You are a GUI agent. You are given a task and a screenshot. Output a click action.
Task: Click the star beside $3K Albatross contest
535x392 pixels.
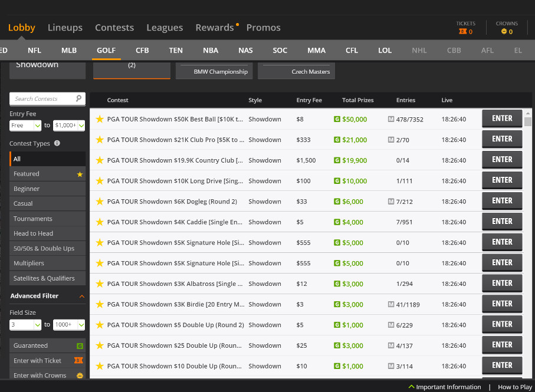pyautogui.click(x=100, y=284)
